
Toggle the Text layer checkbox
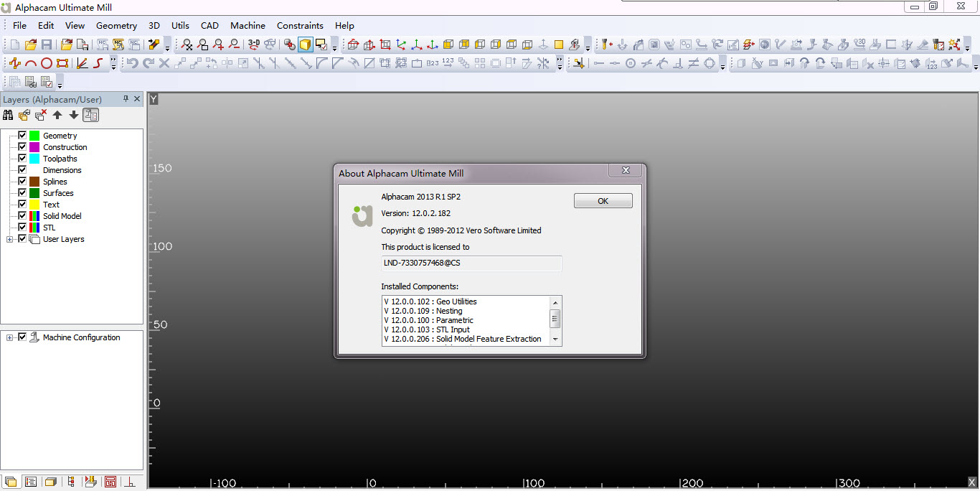point(22,204)
